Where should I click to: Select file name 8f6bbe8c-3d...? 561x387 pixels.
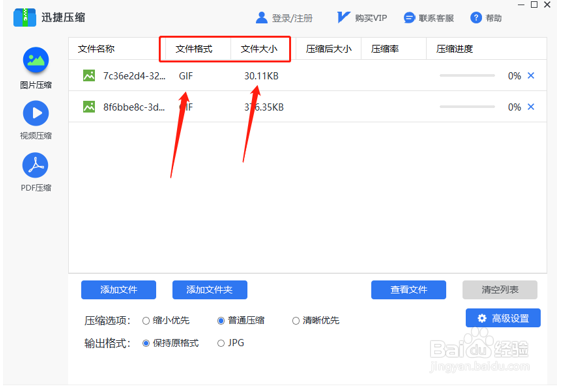(x=134, y=107)
